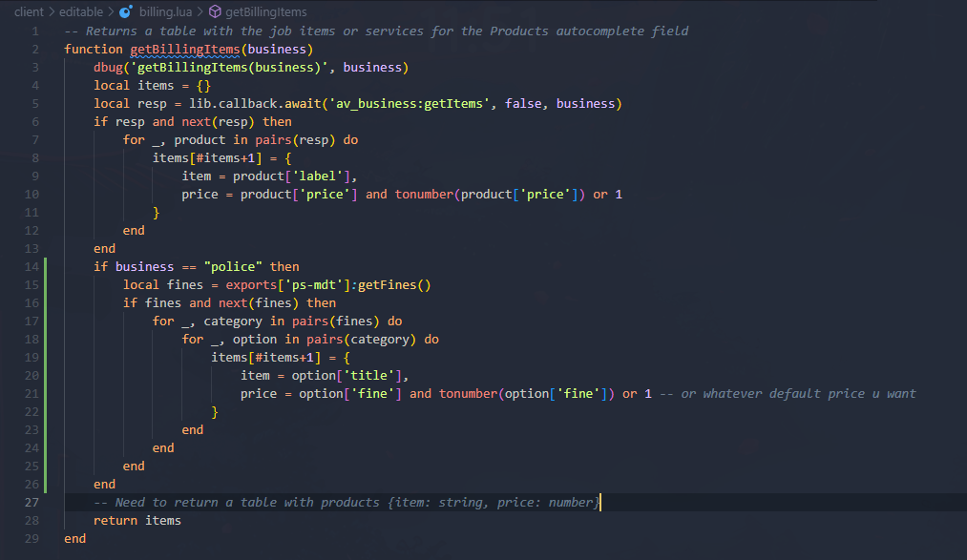The image size is (967, 560).
Task: Click line number 14 in the gutter
Action: click(x=33, y=266)
